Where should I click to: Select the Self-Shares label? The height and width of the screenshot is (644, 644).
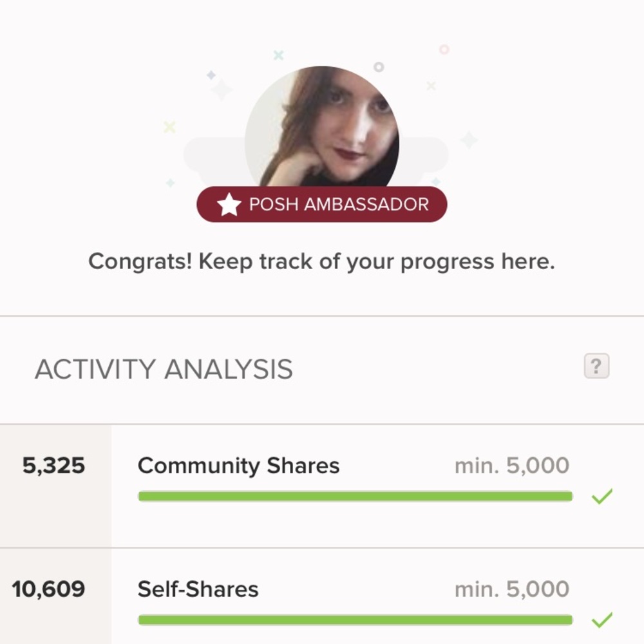coord(198,589)
